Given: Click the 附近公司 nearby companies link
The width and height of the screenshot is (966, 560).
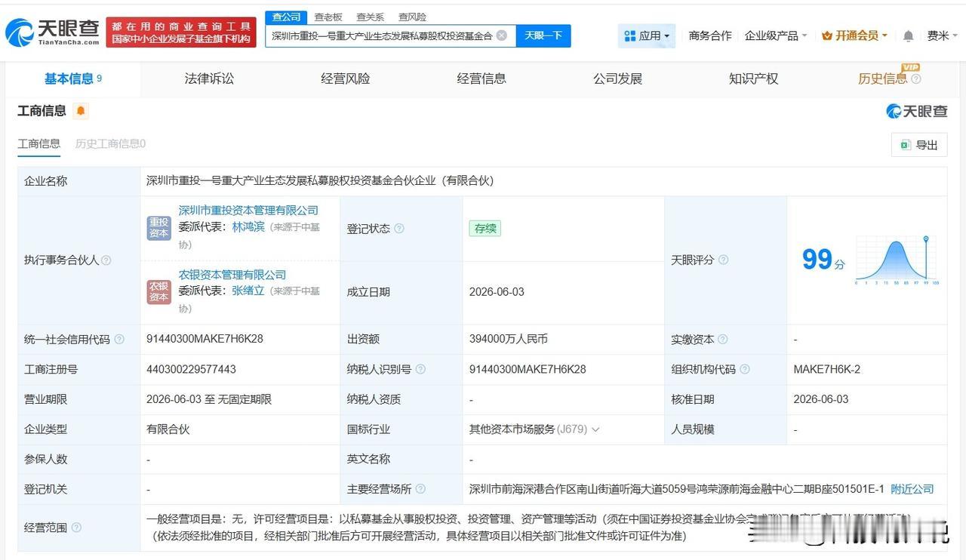Looking at the screenshot, I should [912, 489].
